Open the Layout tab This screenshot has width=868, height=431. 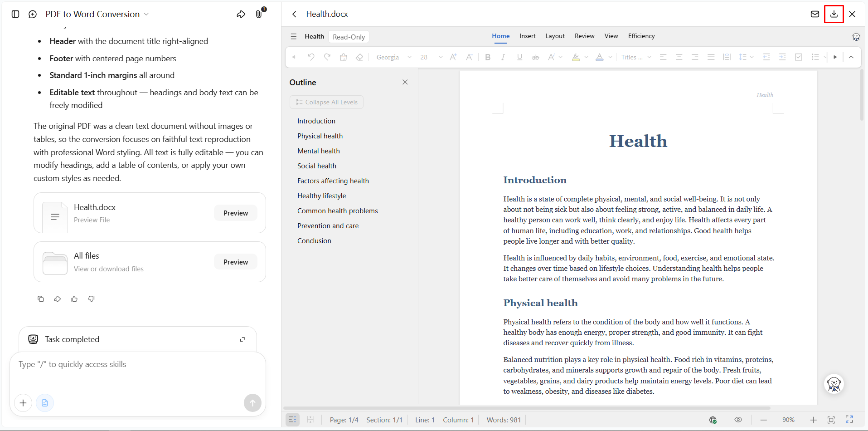pos(555,36)
